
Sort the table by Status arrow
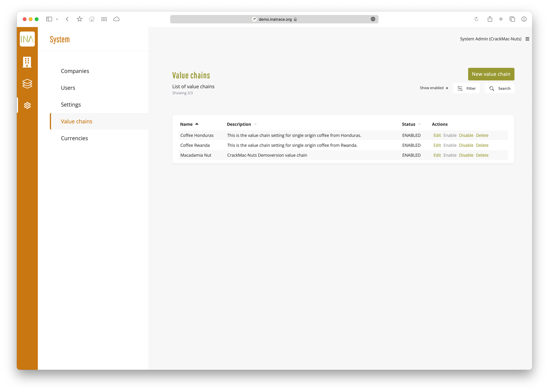pyautogui.click(x=419, y=124)
